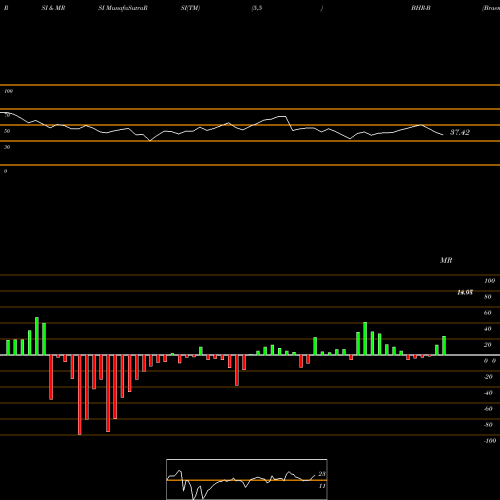Click the MR axis label '-20'
The width and height of the screenshot is (500, 500).
pyautogui.click(x=488, y=377)
